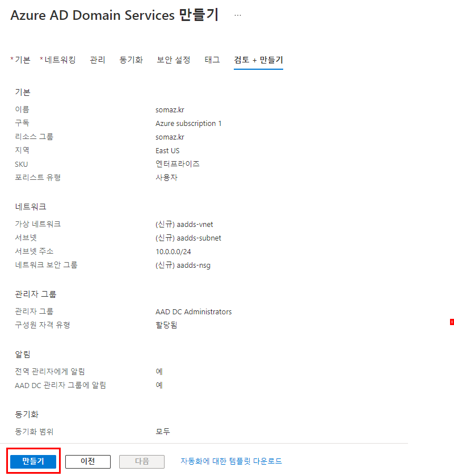Click the value (신규) aadds-subnet
This screenshot has width=454, height=476.
(188, 238)
